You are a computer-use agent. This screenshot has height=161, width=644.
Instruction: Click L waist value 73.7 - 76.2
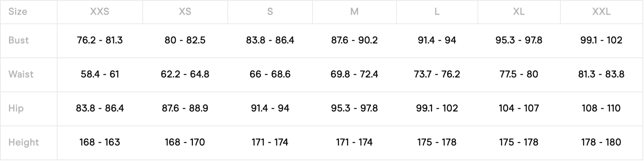[437, 74]
